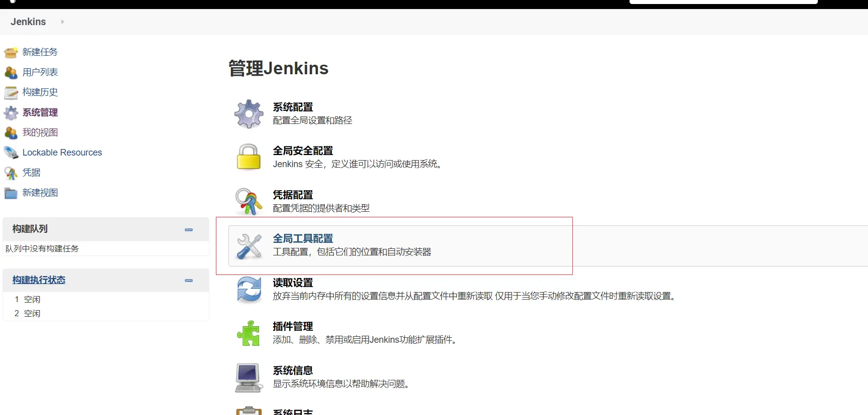
Task: Expand the Jenkins breadcrumb arrow
Action: (x=62, y=22)
